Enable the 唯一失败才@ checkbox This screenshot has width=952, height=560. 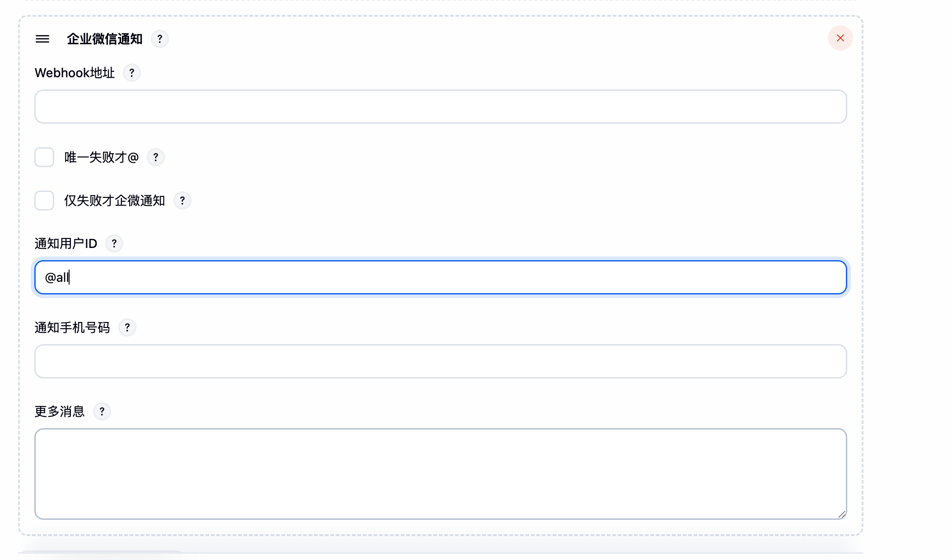(44, 157)
